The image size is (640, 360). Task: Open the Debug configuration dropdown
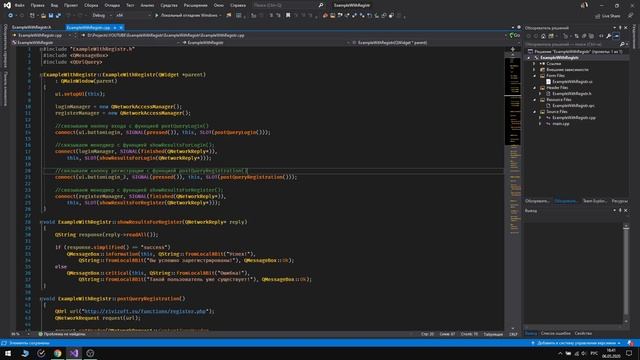click(x=101, y=16)
